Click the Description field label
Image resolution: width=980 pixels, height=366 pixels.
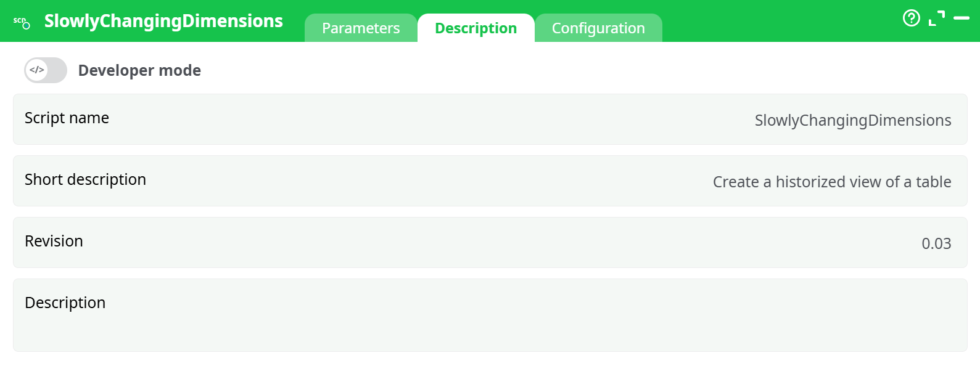click(65, 303)
